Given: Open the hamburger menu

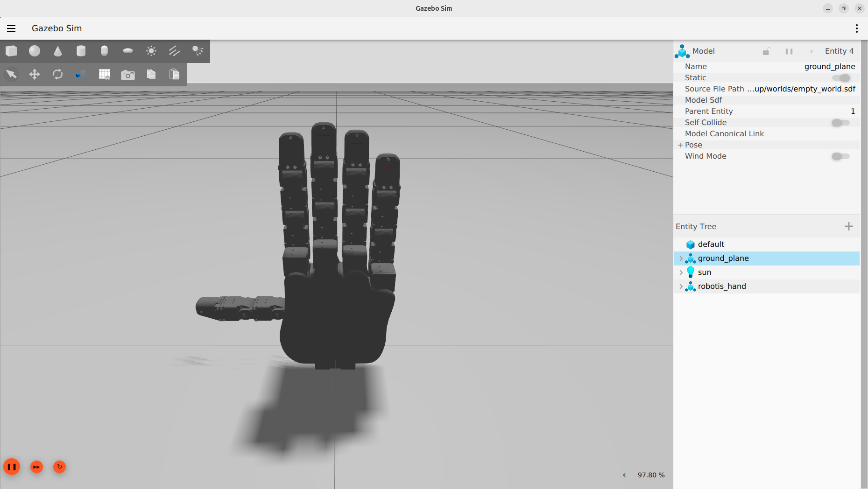Looking at the screenshot, I should click(x=11, y=28).
